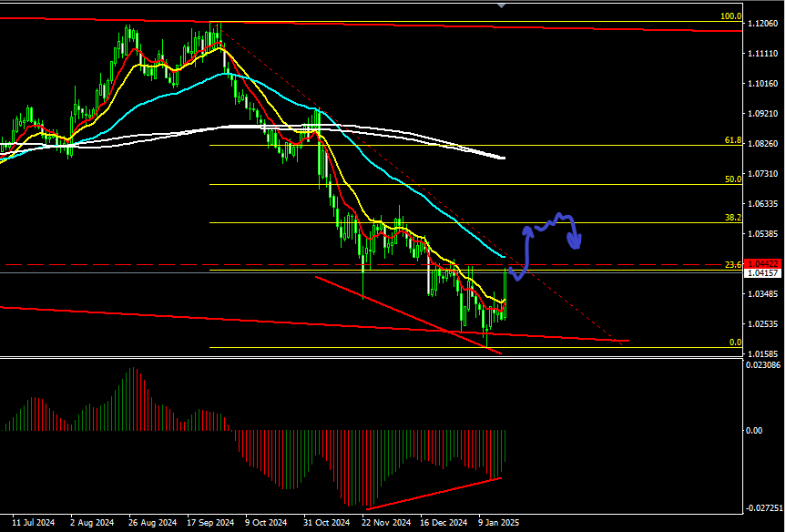Click the red 1.04422 price tag
786x532 pixels.
point(763,264)
